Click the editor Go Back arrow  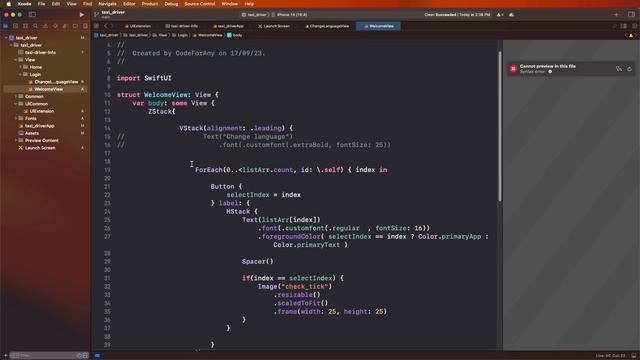click(105, 26)
